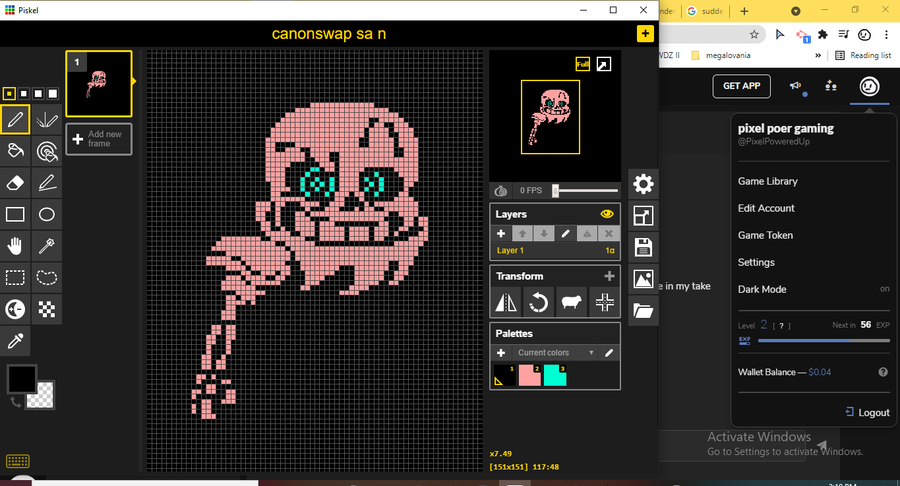Click the Flip transform tool
Viewport: 900px width, 486px height.
click(506, 302)
